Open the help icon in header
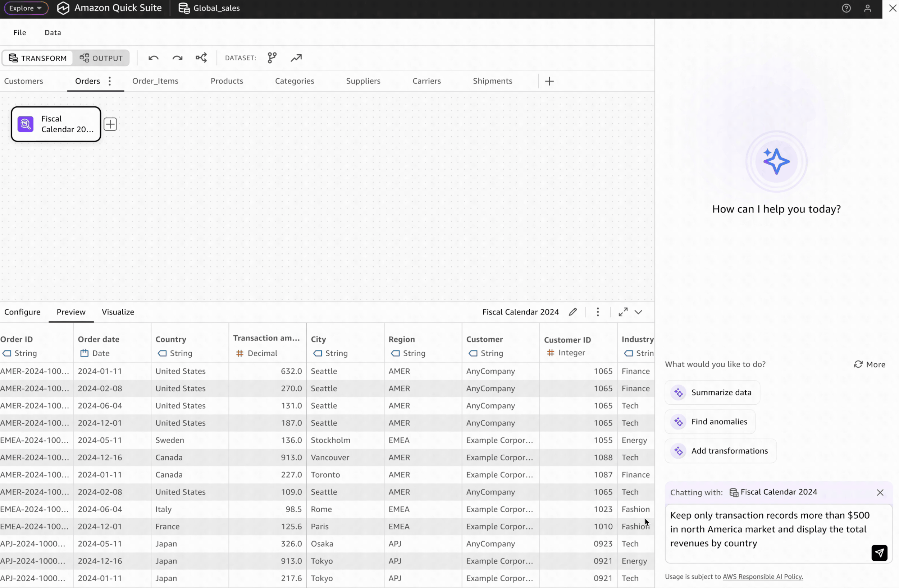The height and width of the screenshot is (588, 899). pyautogui.click(x=846, y=8)
